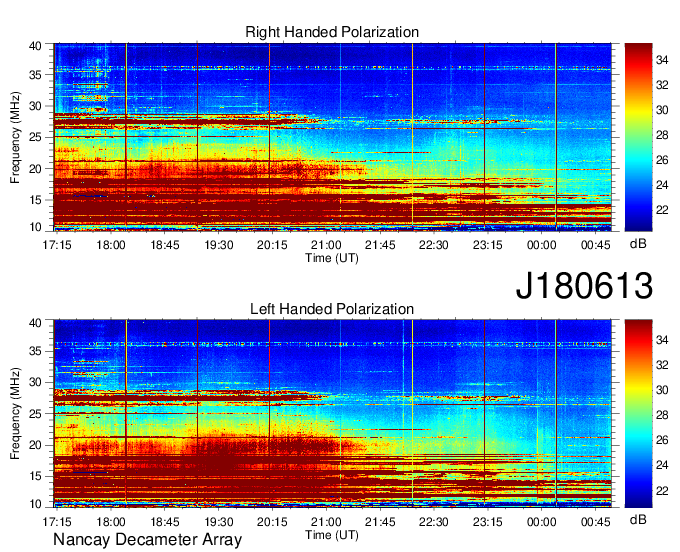The width and height of the screenshot is (680, 552).
Task: Click the 00:00 tick on Left Handed time axis
Action: coord(541,522)
